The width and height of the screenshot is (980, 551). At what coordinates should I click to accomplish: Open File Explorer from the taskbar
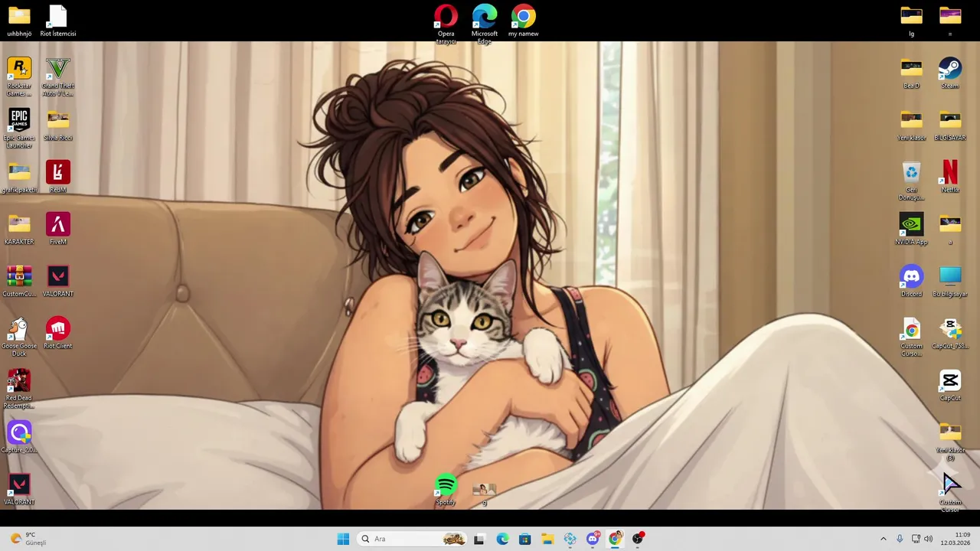coord(547,539)
